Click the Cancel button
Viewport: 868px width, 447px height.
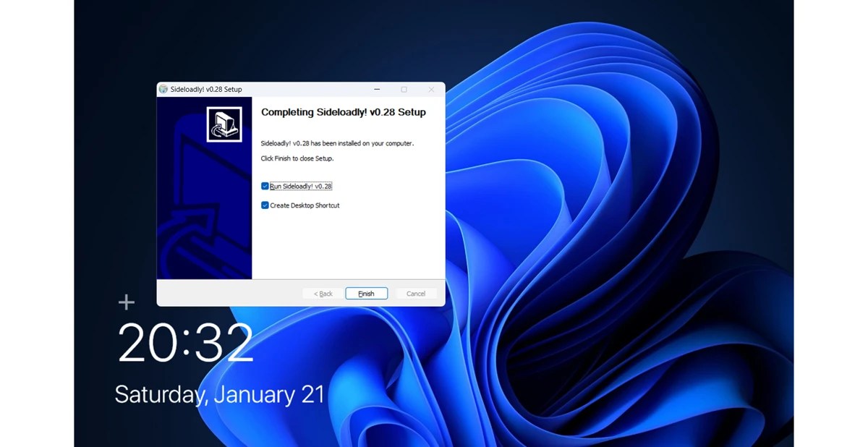tap(415, 293)
